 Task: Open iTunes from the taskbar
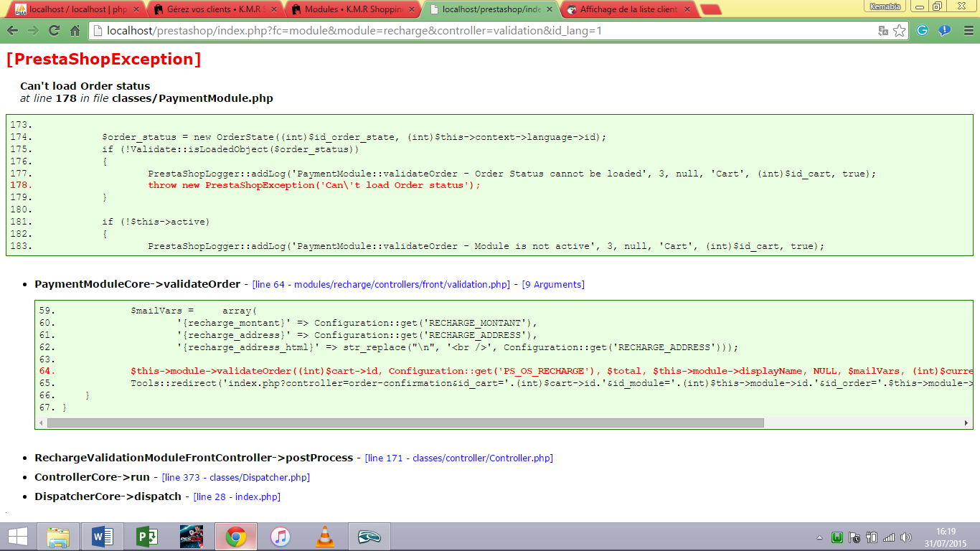(x=280, y=537)
